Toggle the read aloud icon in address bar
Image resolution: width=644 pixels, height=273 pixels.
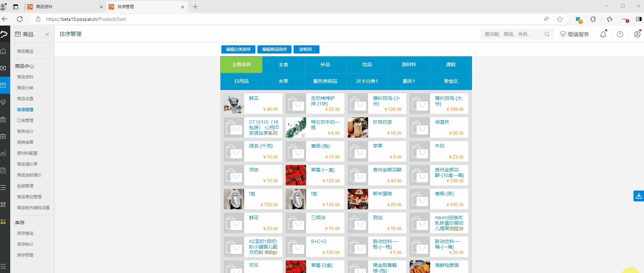click(546, 19)
